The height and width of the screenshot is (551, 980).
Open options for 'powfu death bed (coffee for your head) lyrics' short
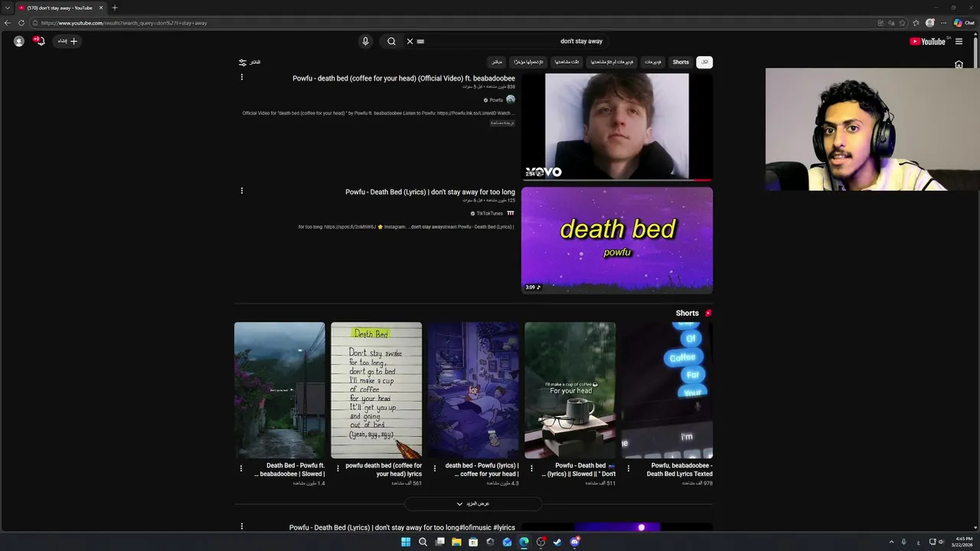pyautogui.click(x=338, y=468)
